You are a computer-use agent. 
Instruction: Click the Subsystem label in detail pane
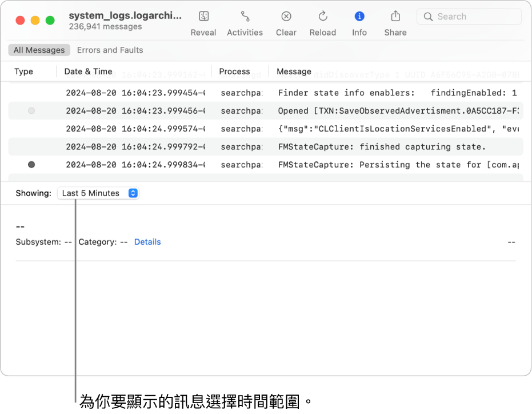point(38,242)
